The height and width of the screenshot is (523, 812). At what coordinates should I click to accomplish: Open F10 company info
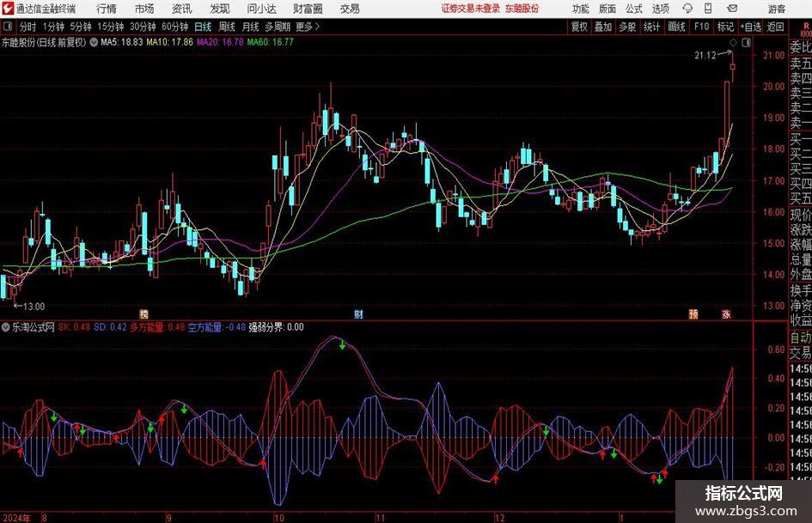pyautogui.click(x=702, y=27)
